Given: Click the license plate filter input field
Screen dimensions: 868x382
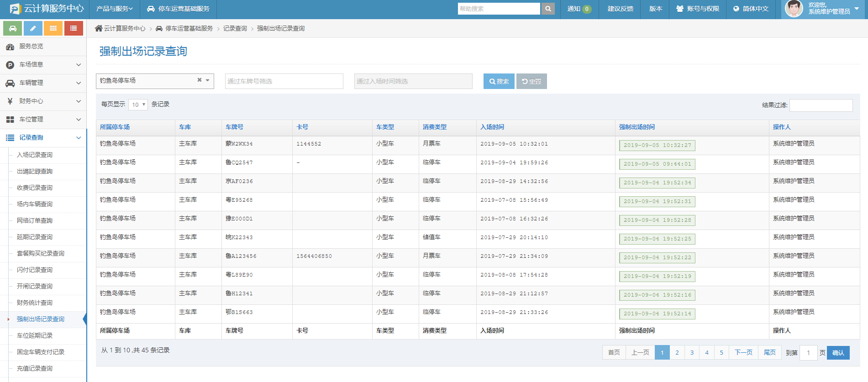Looking at the screenshot, I should [284, 81].
